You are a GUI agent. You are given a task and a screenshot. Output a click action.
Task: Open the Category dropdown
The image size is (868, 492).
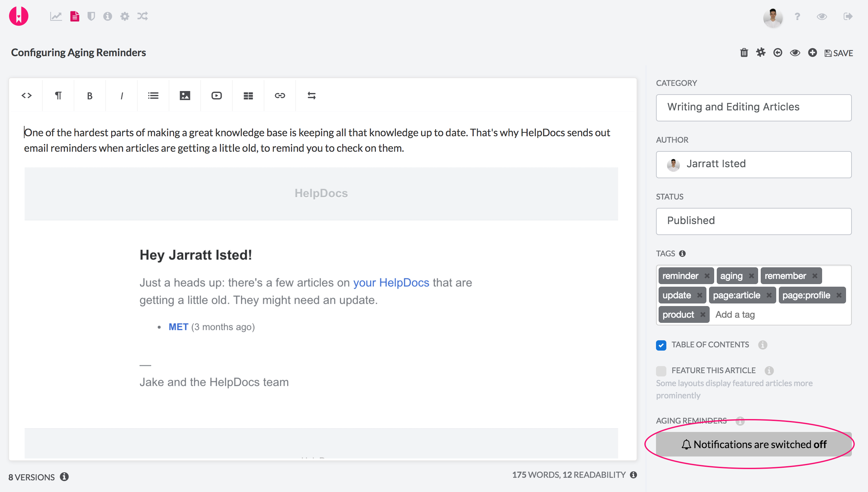coord(753,108)
